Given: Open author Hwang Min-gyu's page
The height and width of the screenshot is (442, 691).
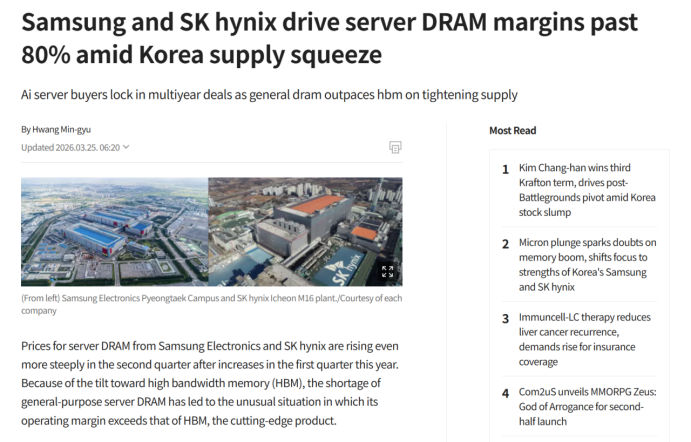Looking at the screenshot, I should pos(61,130).
